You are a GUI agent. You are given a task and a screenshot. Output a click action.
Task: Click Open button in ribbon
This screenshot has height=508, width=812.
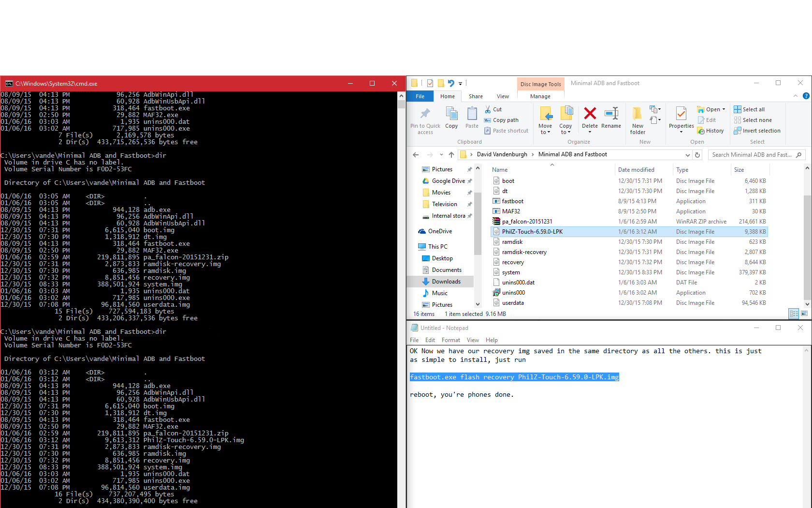click(711, 109)
